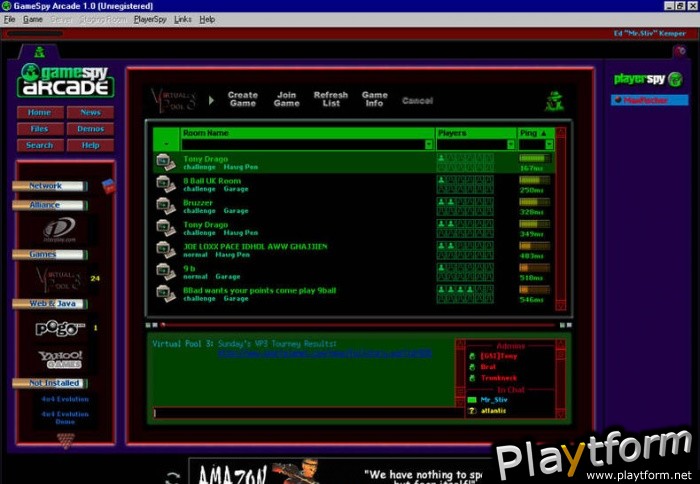Click the Amazon banner advertisement
This screenshot has width=700, height=484.
[x=342, y=471]
